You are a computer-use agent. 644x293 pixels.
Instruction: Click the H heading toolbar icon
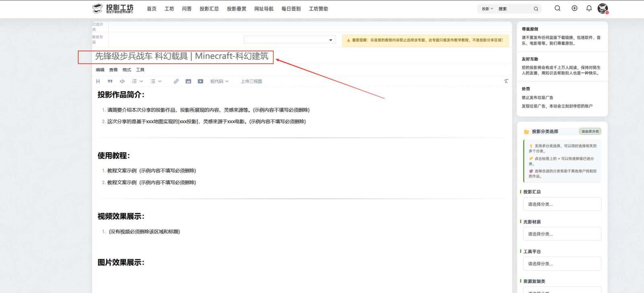click(98, 81)
